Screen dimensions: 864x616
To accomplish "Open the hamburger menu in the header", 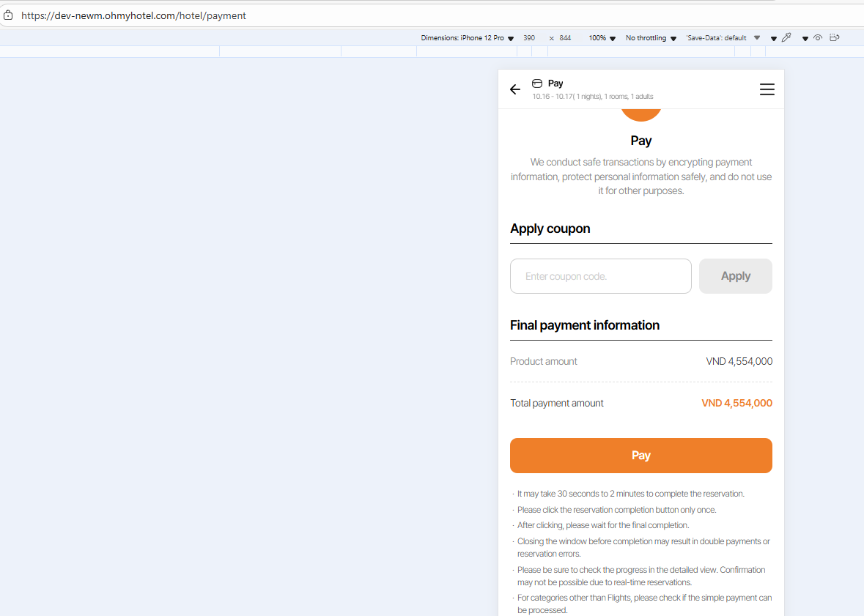I will [767, 89].
